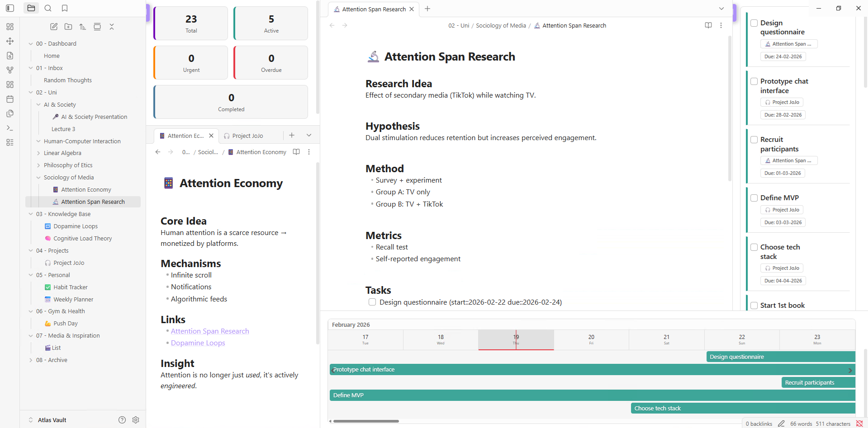868x428 pixels.
Task: Tick Design questionnaire checkbox in note Tasks
Action: pos(372,302)
